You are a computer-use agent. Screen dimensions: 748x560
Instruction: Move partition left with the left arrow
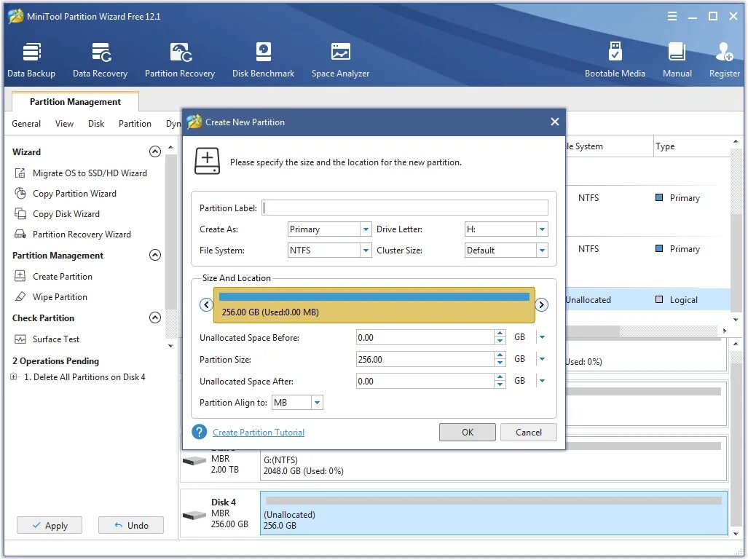[206, 305]
